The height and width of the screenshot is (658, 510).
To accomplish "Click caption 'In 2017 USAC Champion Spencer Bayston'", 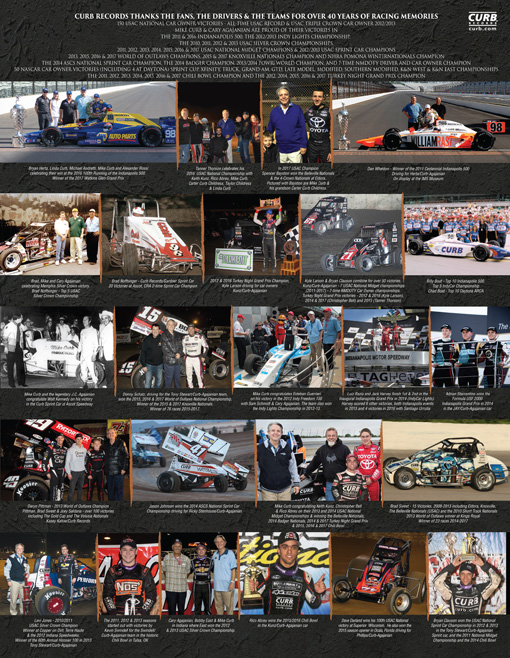I will [298, 178].
